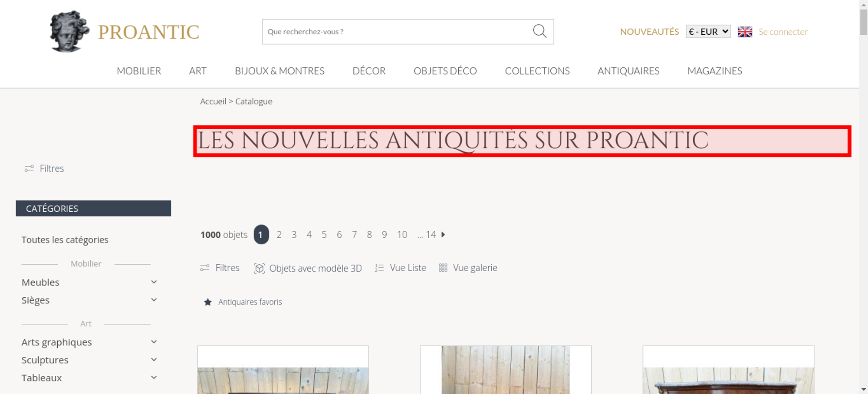The image size is (868, 394).
Task: Switch language via the UK flag icon
Action: 745,32
